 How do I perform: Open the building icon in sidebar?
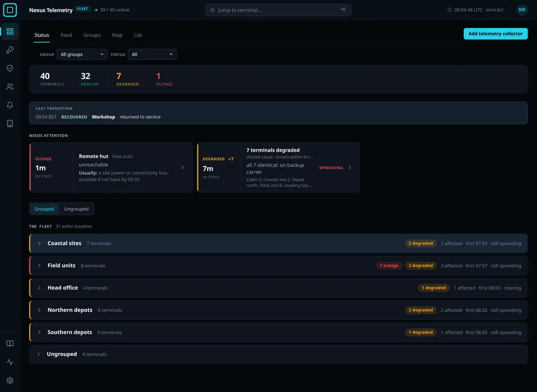click(x=10, y=124)
